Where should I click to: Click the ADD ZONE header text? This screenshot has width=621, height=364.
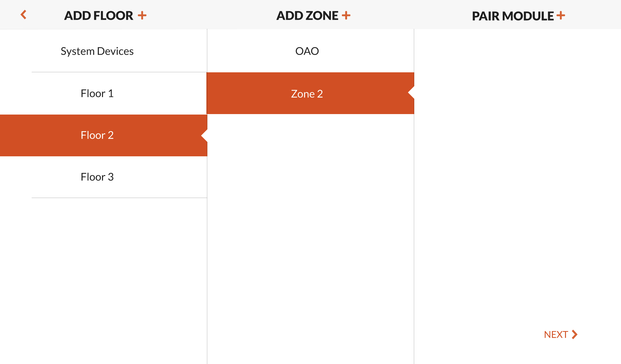point(307,16)
